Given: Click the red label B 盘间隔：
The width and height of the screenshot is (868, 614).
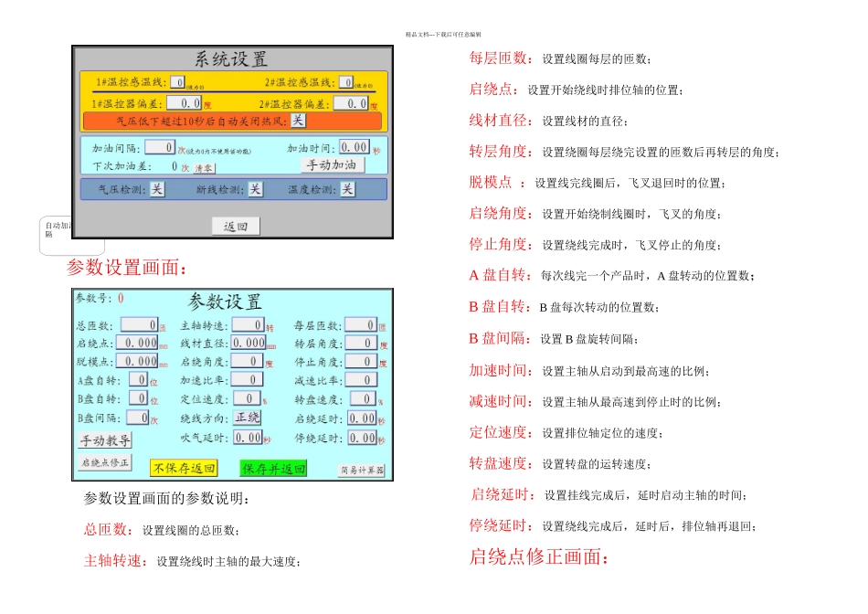Looking at the screenshot, I should (500, 338).
